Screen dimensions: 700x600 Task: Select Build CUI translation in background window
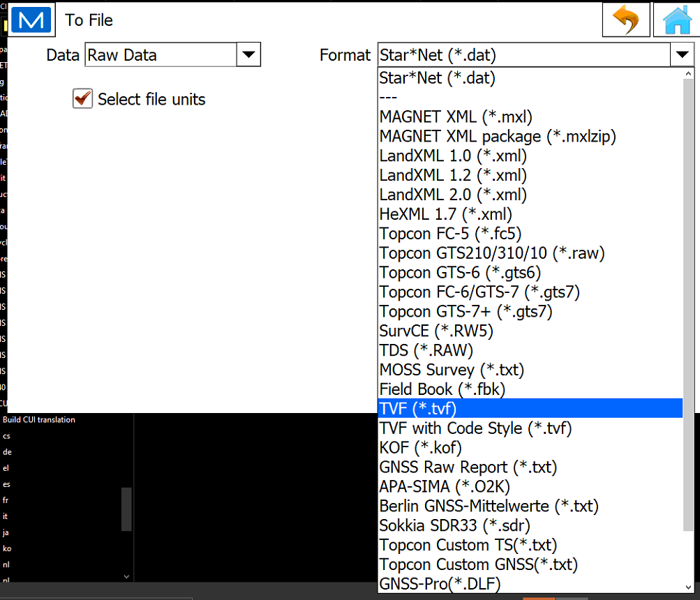39,419
